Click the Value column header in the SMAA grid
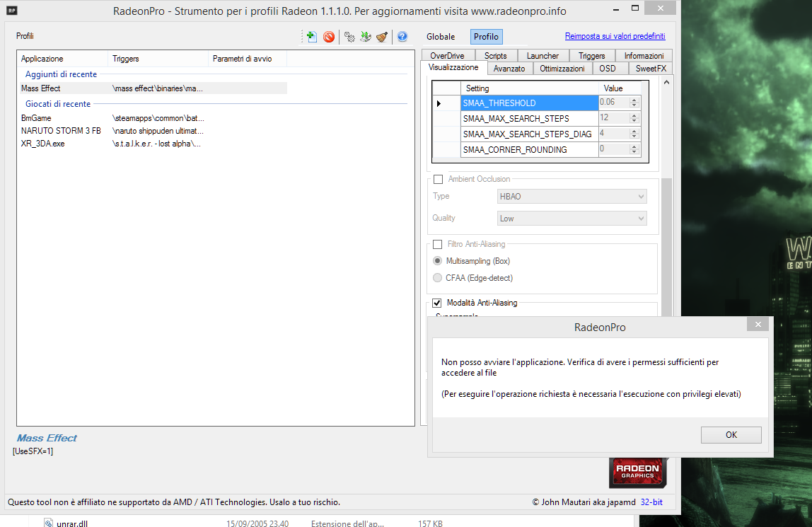The width and height of the screenshot is (812, 527). tap(620, 88)
